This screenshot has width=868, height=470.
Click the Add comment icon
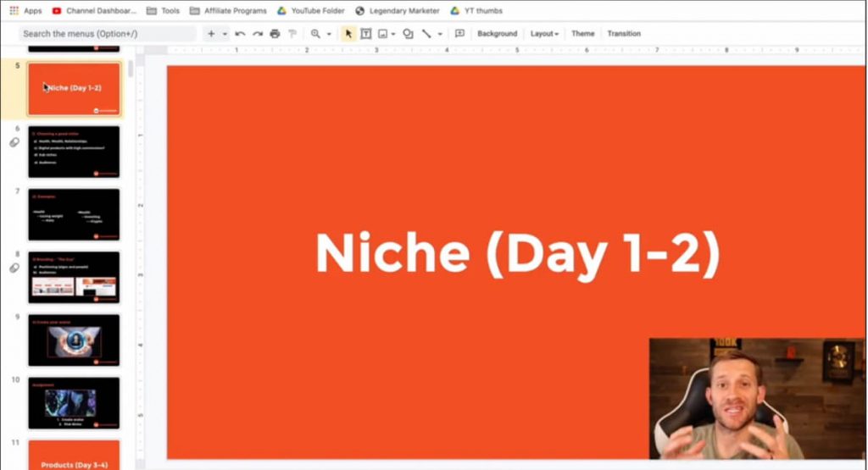tap(459, 34)
